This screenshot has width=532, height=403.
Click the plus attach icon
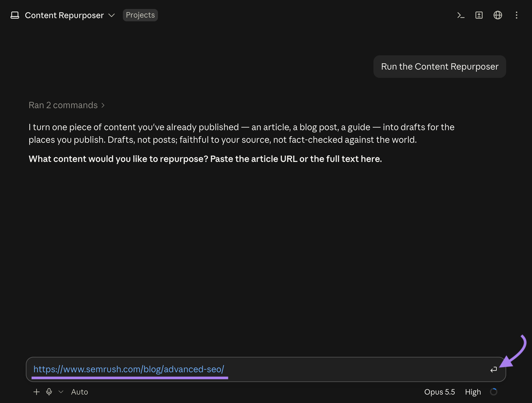(36, 392)
